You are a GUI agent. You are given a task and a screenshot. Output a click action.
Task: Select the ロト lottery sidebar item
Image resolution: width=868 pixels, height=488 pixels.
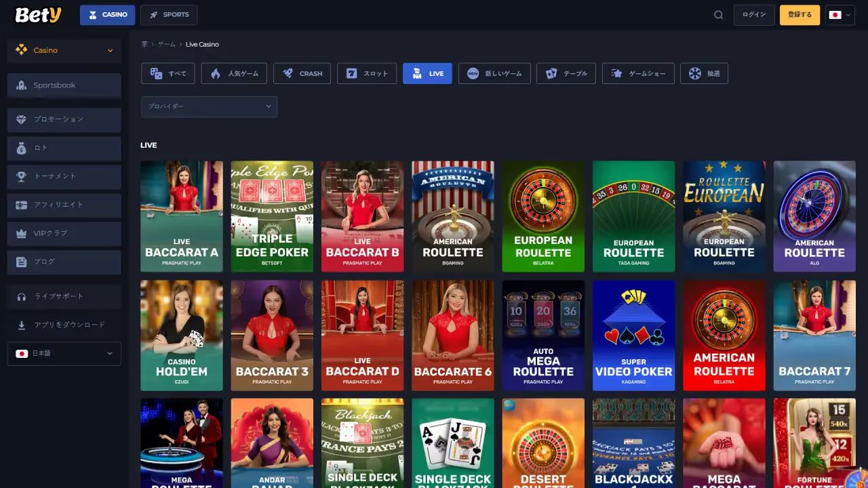(x=64, y=148)
